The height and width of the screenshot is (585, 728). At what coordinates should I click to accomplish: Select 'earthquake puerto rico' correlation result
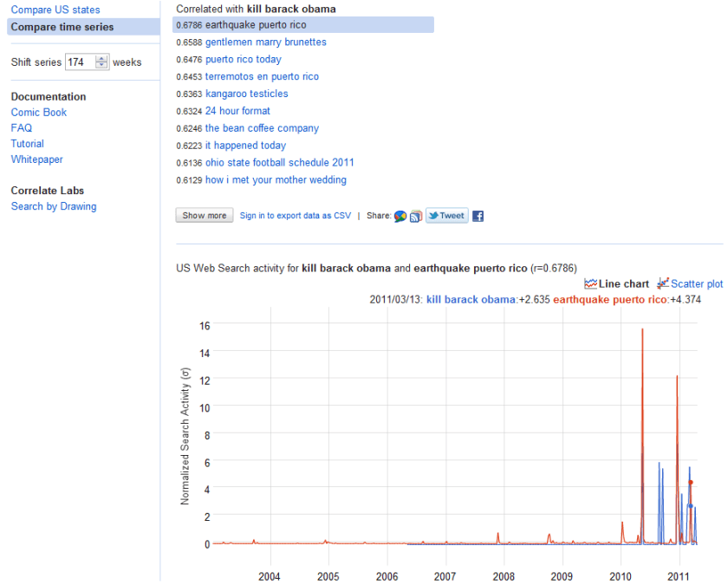(x=256, y=25)
